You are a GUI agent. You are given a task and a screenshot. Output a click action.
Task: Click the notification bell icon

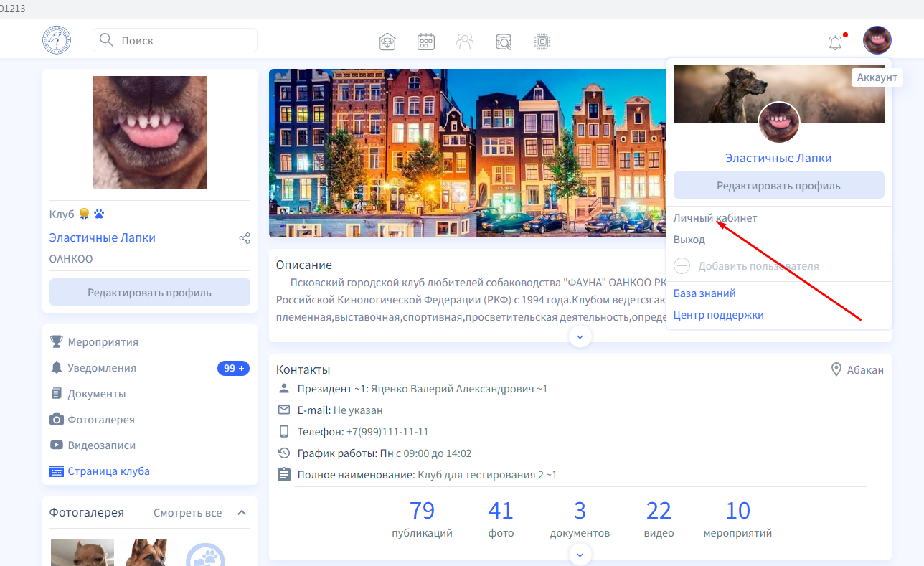coord(835,42)
